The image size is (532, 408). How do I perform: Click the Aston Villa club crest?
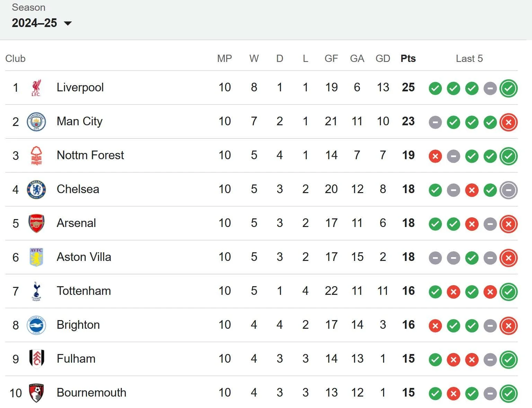click(x=36, y=257)
